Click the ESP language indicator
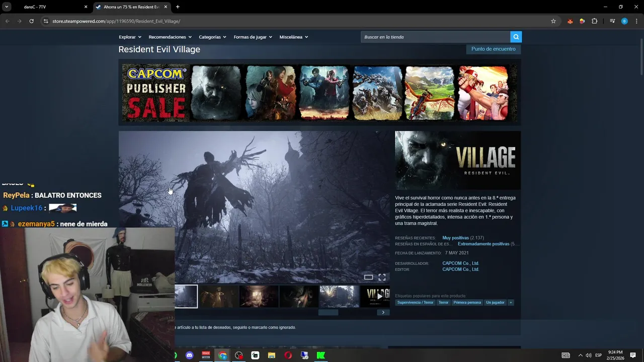The height and width of the screenshot is (362, 644). (x=598, y=355)
